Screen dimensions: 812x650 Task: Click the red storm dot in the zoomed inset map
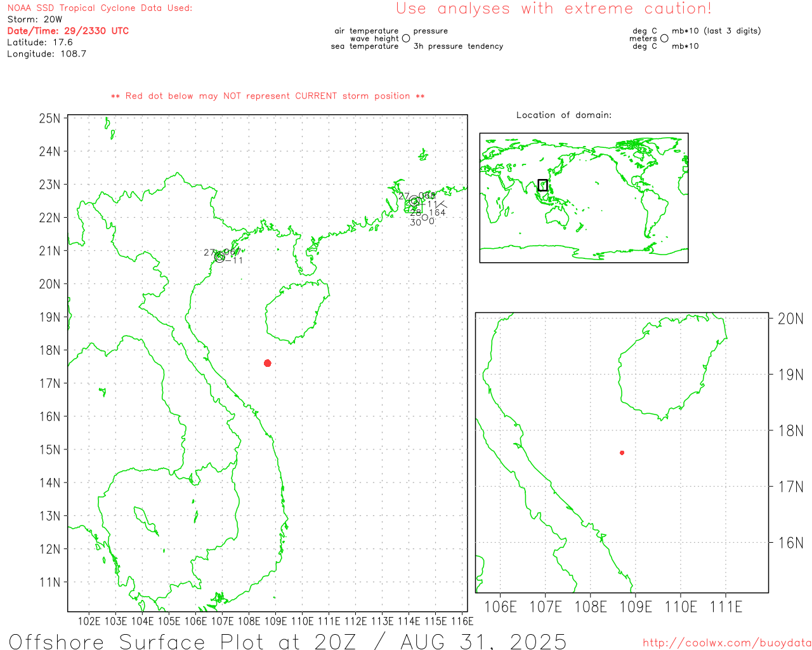(x=622, y=453)
